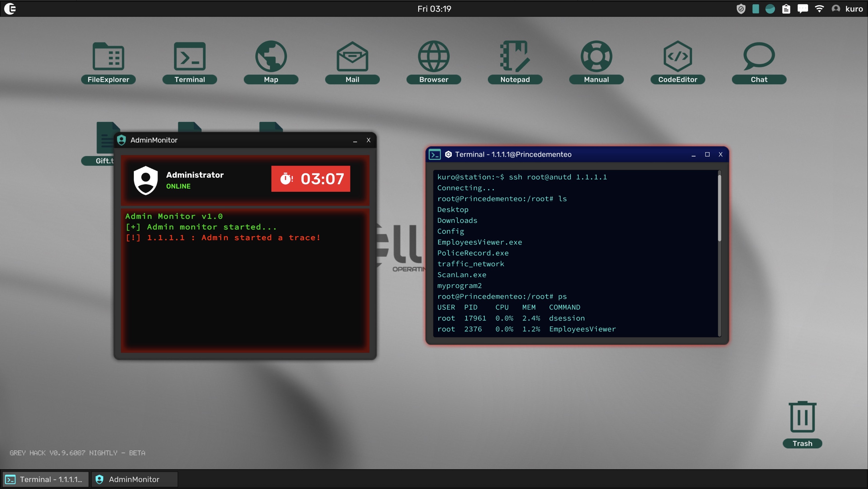Click the clipboard icon in top tray
The height and width of the screenshot is (489, 868).
coord(786,9)
